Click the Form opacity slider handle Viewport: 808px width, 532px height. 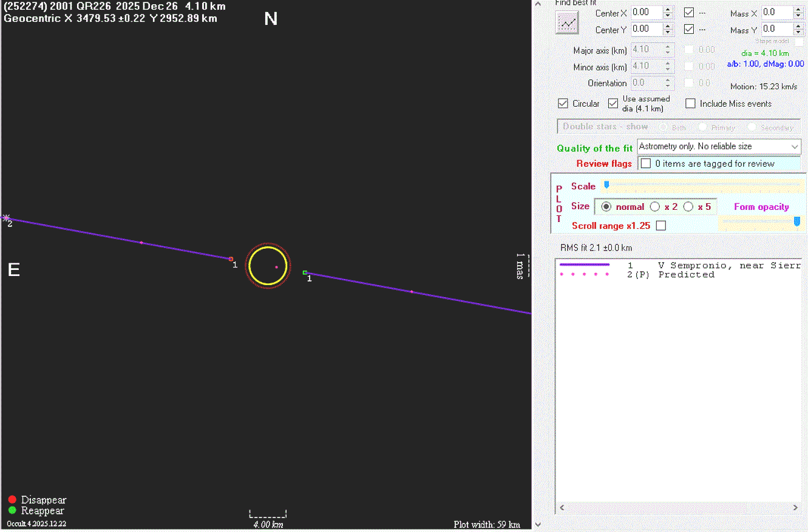tap(797, 222)
